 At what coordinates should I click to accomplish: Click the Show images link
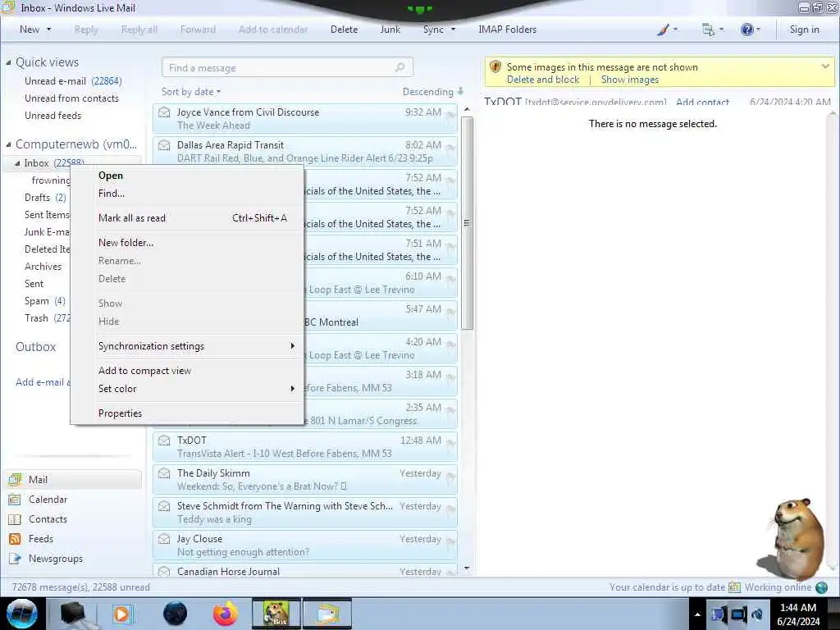tap(630, 80)
